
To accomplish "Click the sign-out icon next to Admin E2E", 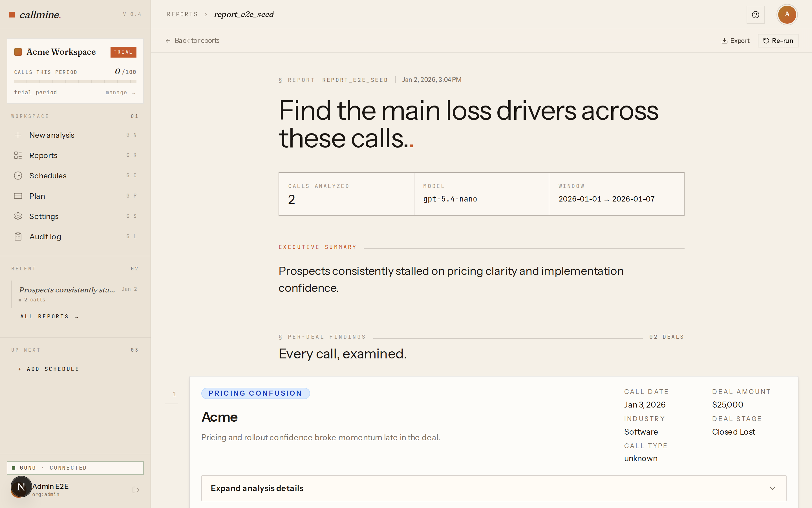I will (x=136, y=490).
